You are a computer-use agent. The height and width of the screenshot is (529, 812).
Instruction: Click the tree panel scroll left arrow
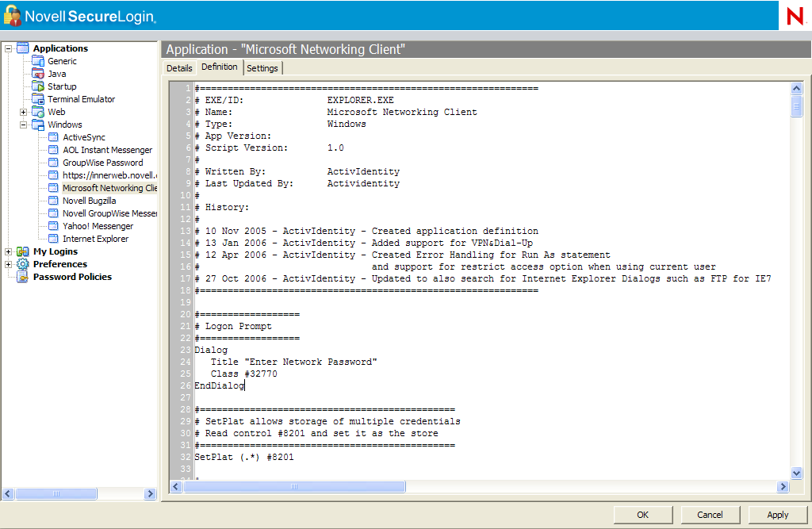(8, 494)
